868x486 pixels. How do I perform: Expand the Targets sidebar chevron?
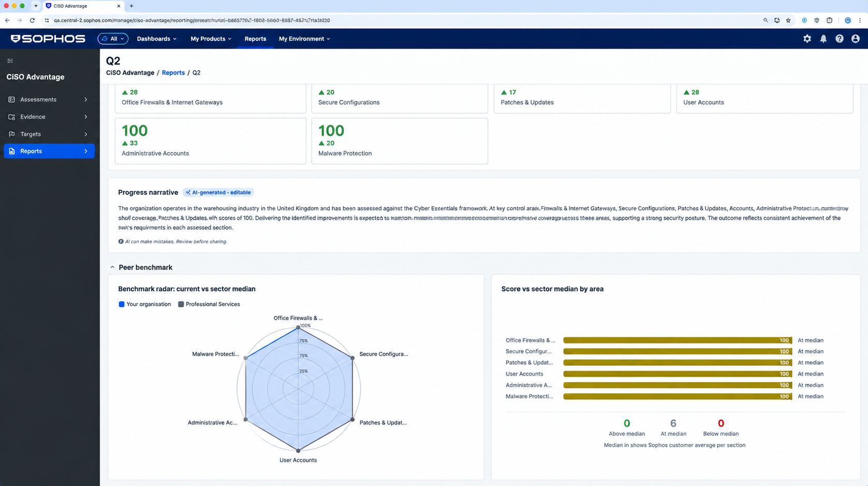(x=86, y=134)
